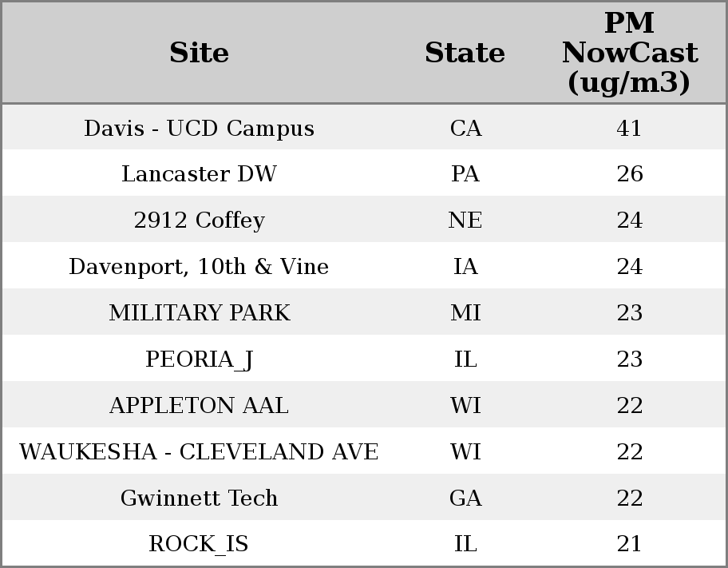The width and height of the screenshot is (728, 568).
Task: Select the PM value 26
Action: (x=629, y=174)
